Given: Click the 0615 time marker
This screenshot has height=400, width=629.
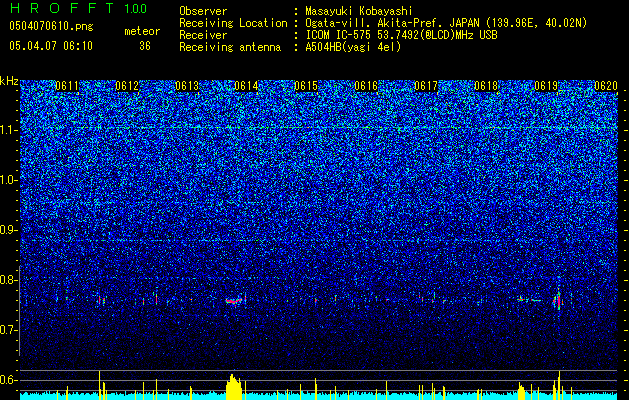Looking at the screenshot, I should 306,86.
